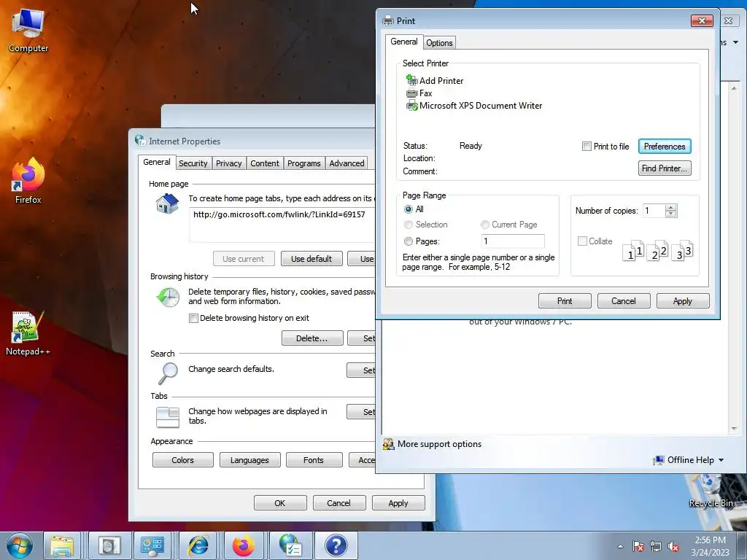Click the muted volume tray icon
The height and width of the screenshot is (560, 747).
[x=673, y=546]
